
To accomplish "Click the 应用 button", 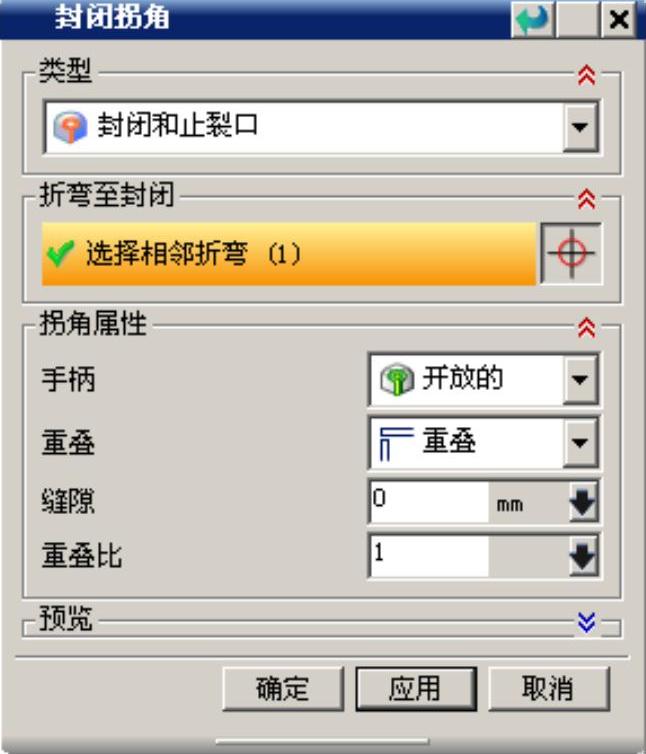I will coord(416,689).
